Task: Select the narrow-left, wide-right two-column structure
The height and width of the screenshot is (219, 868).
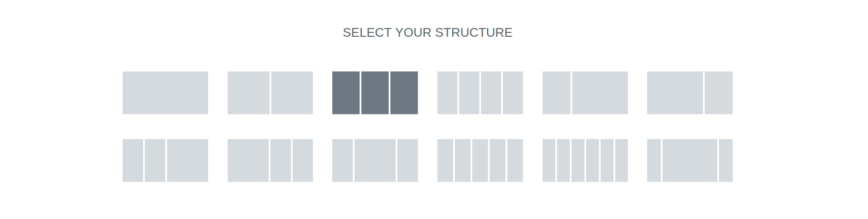Action: pos(585,93)
